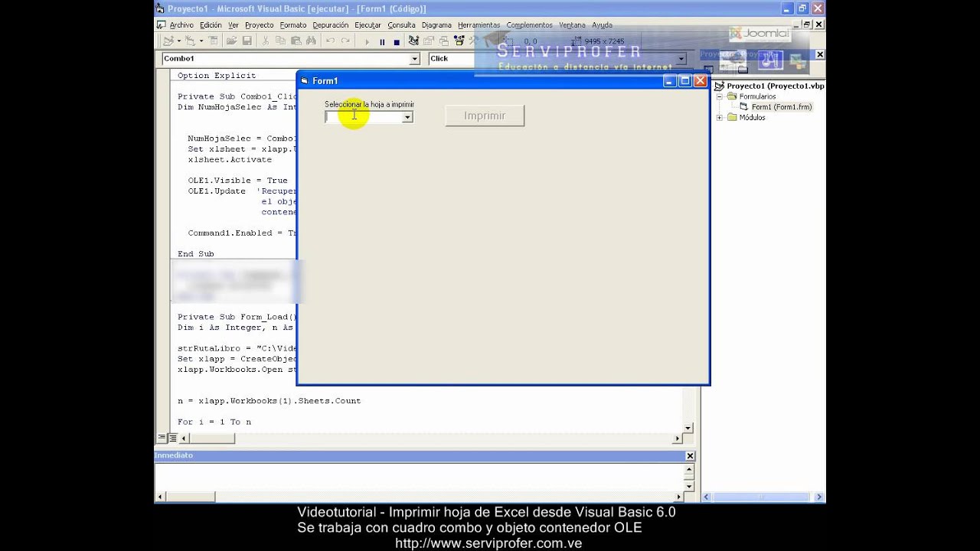Click the Project Explorer horizontal scrollbar

pyautogui.click(x=763, y=497)
